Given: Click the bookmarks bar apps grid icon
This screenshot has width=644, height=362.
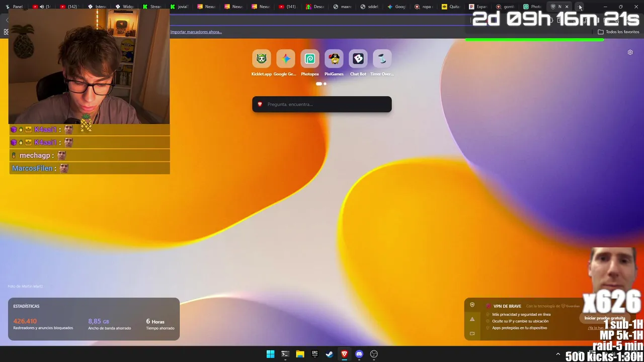Looking at the screenshot, I should tap(6, 32).
